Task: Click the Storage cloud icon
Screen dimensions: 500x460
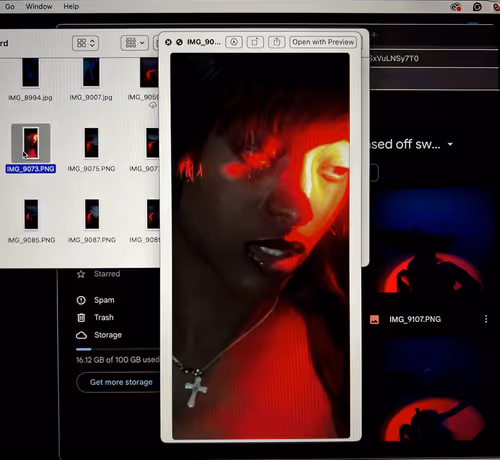Action: coord(81,335)
